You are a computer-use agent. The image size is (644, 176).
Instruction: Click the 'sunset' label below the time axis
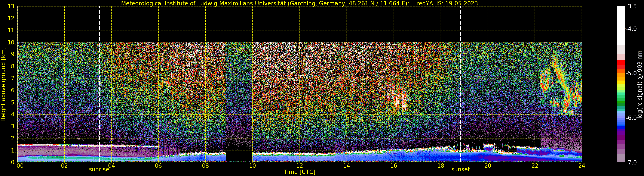coord(461,170)
